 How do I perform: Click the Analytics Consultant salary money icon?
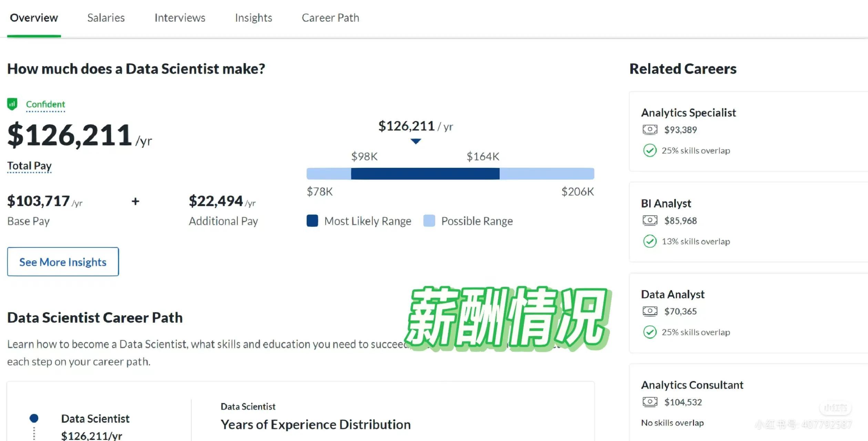650,402
